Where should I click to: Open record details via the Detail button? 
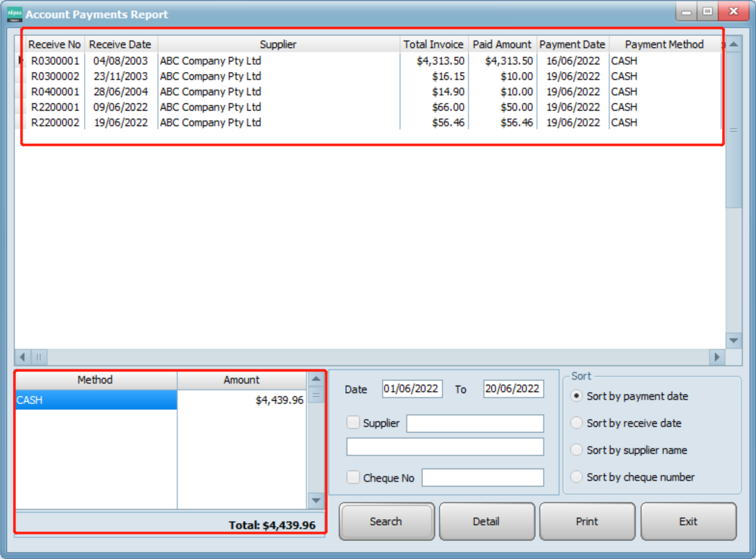tap(487, 521)
